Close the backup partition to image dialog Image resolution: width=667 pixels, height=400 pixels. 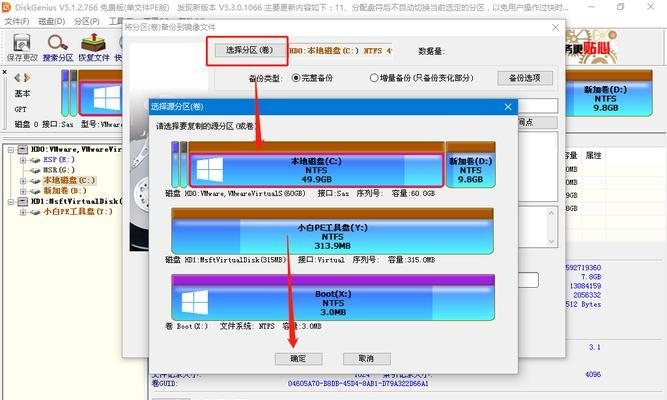point(555,28)
